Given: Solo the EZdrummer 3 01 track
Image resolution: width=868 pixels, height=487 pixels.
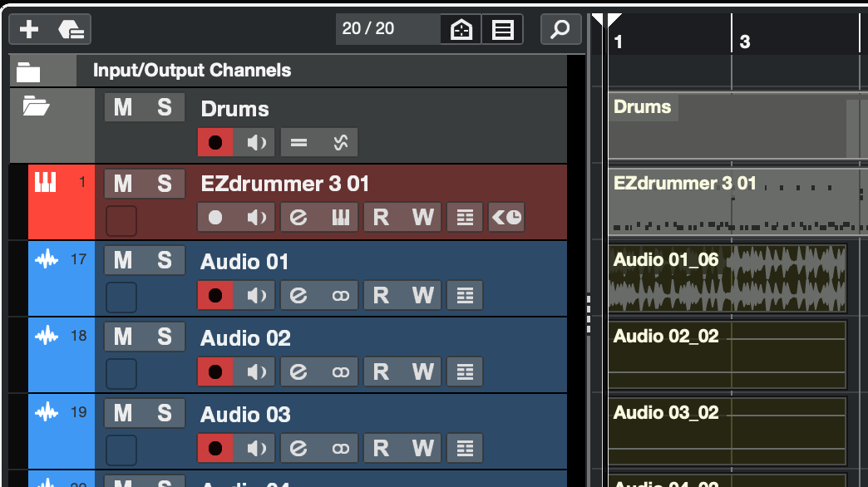Looking at the screenshot, I should click(x=165, y=184).
